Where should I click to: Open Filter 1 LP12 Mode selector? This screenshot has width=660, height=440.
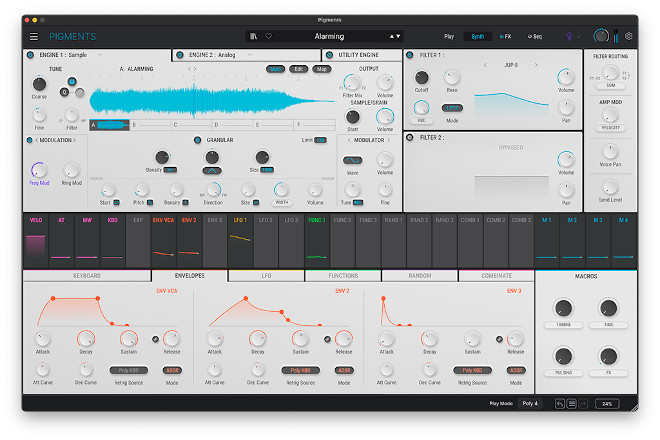452,108
